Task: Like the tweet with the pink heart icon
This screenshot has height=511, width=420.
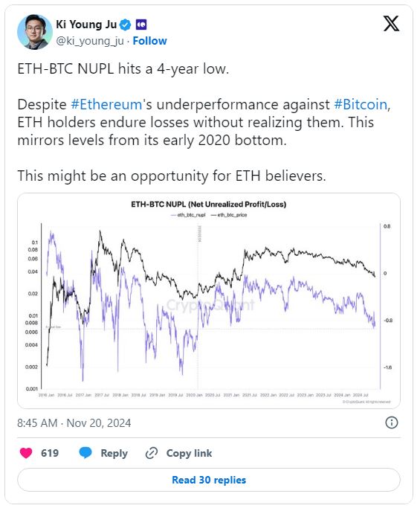Action: [26, 453]
